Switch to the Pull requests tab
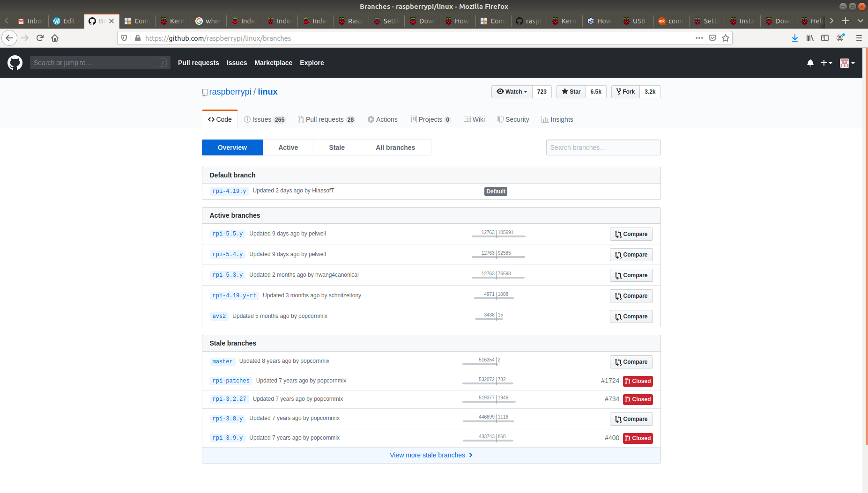 click(x=326, y=119)
